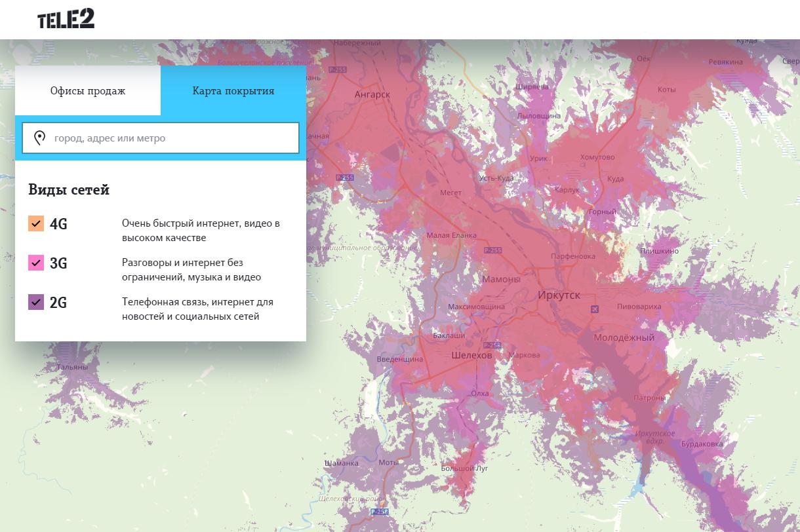The width and height of the screenshot is (800, 532).
Task: Click the Тальяны village label
Action: coord(72,367)
